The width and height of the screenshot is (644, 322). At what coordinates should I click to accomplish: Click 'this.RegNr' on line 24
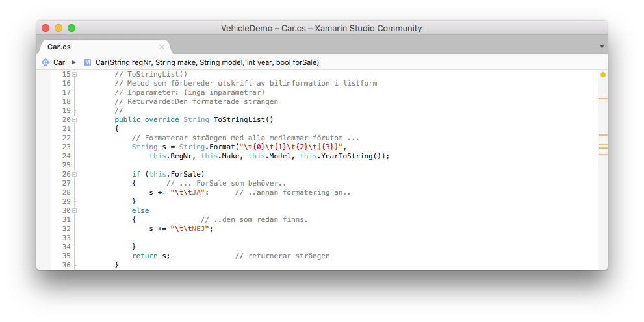(x=171, y=156)
